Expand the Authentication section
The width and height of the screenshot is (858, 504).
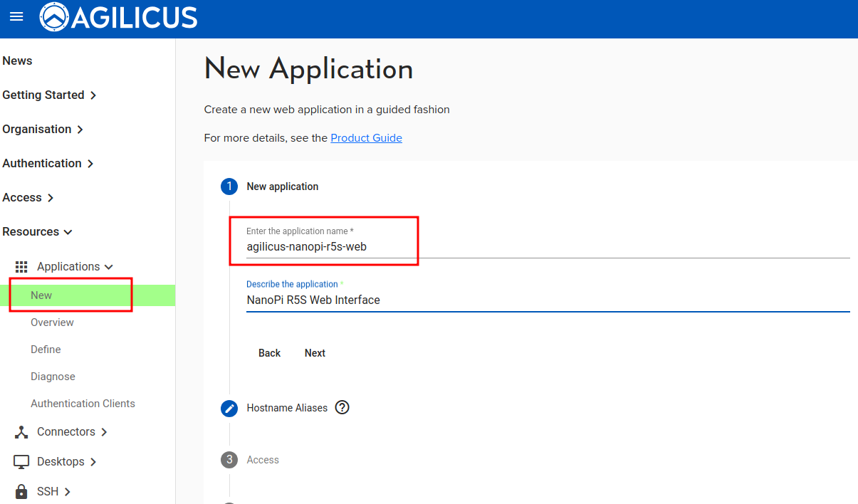48,164
